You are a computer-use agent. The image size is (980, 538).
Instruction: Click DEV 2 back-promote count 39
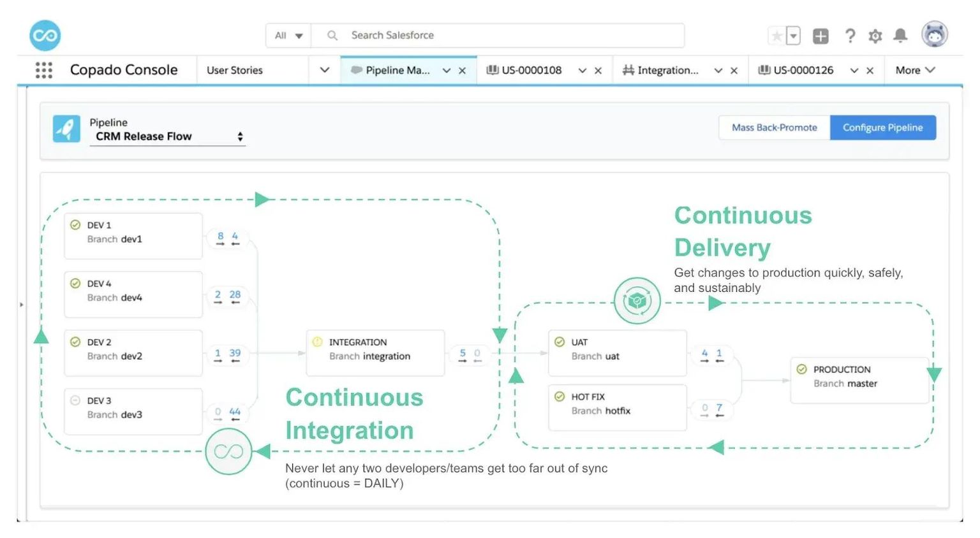pos(235,356)
